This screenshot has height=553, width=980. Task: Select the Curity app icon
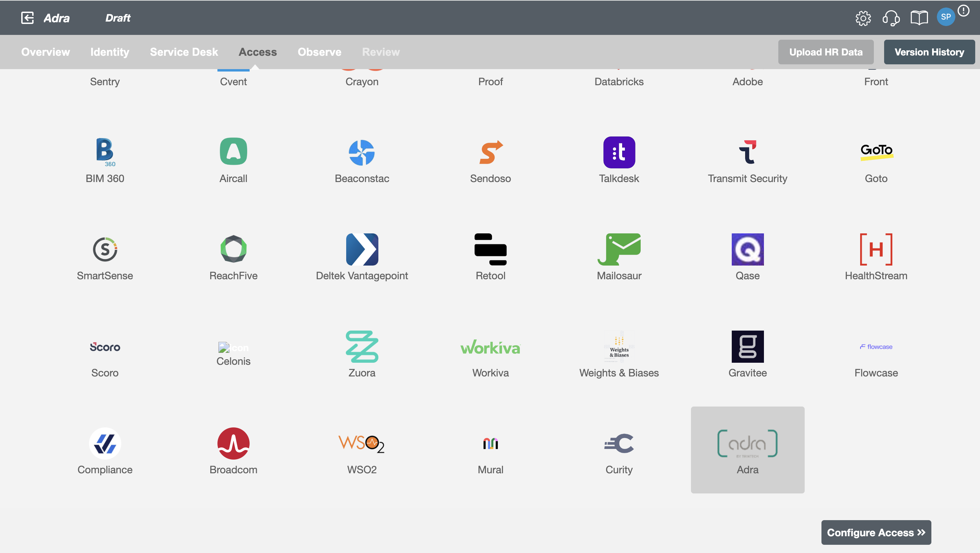pyautogui.click(x=619, y=443)
